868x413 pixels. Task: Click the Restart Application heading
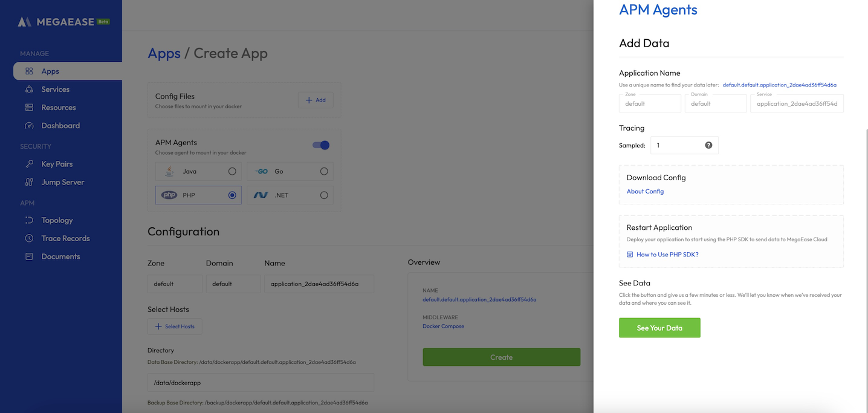[659, 227]
